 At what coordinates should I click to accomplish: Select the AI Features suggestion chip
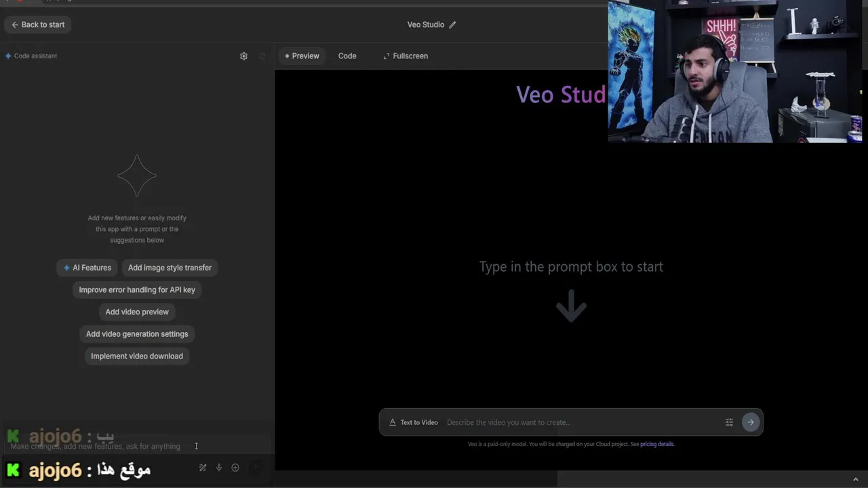87,268
